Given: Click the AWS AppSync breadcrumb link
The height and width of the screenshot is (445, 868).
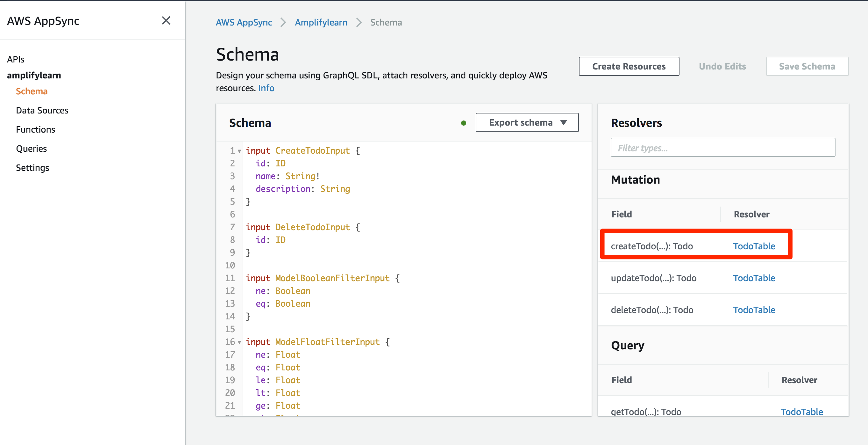Looking at the screenshot, I should coord(244,22).
